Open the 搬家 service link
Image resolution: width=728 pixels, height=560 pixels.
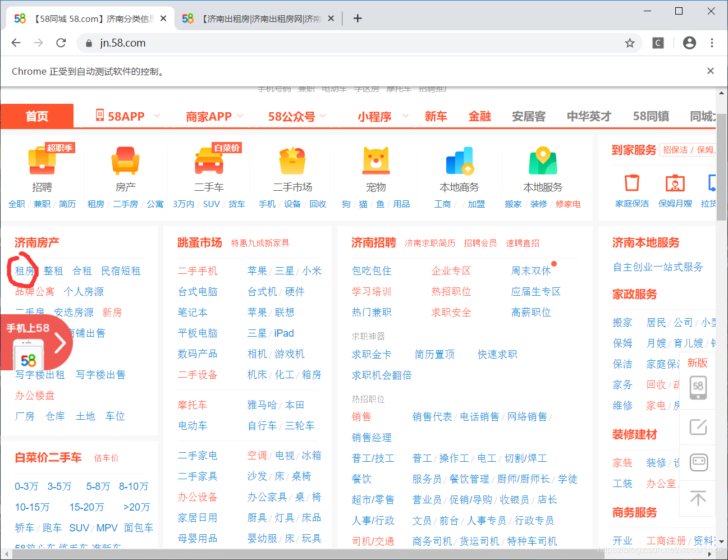pyautogui.click(x=622, y=323)
